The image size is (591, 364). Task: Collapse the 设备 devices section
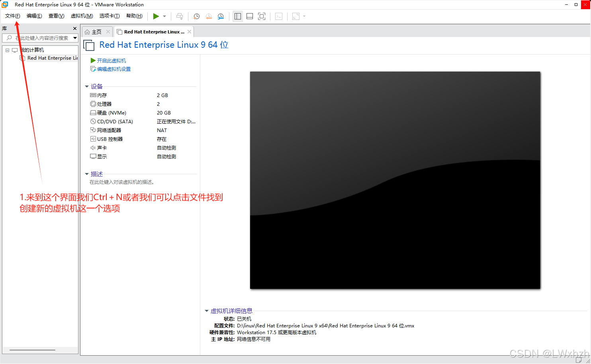pos(87,86)
